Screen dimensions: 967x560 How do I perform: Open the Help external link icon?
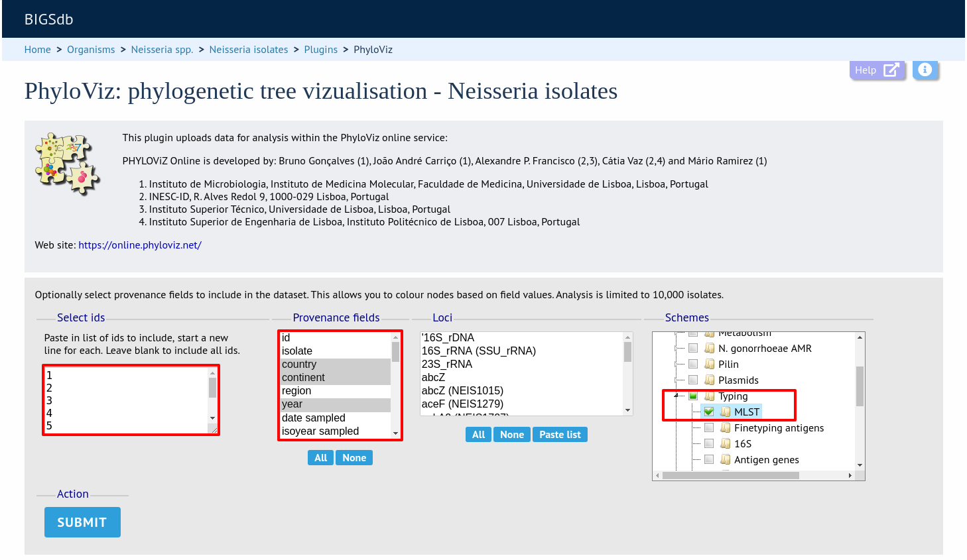click(x=891, y=70)
